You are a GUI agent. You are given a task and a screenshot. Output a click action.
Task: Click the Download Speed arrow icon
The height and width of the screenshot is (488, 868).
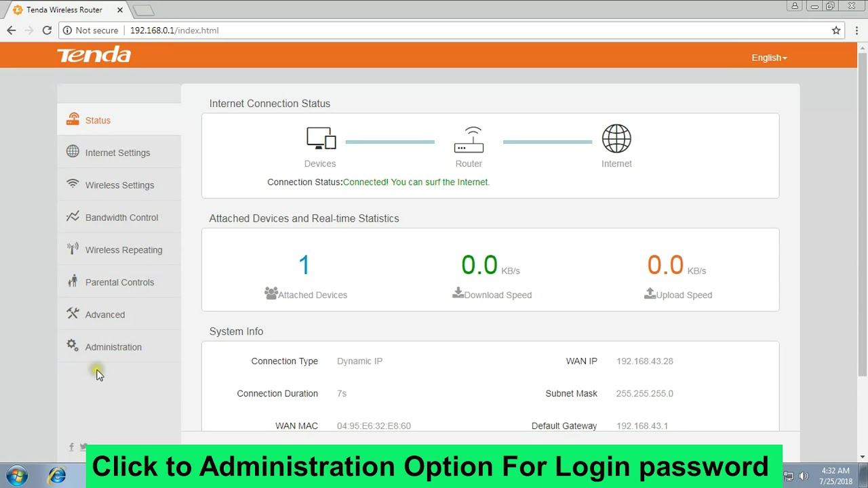coord(458,293)
